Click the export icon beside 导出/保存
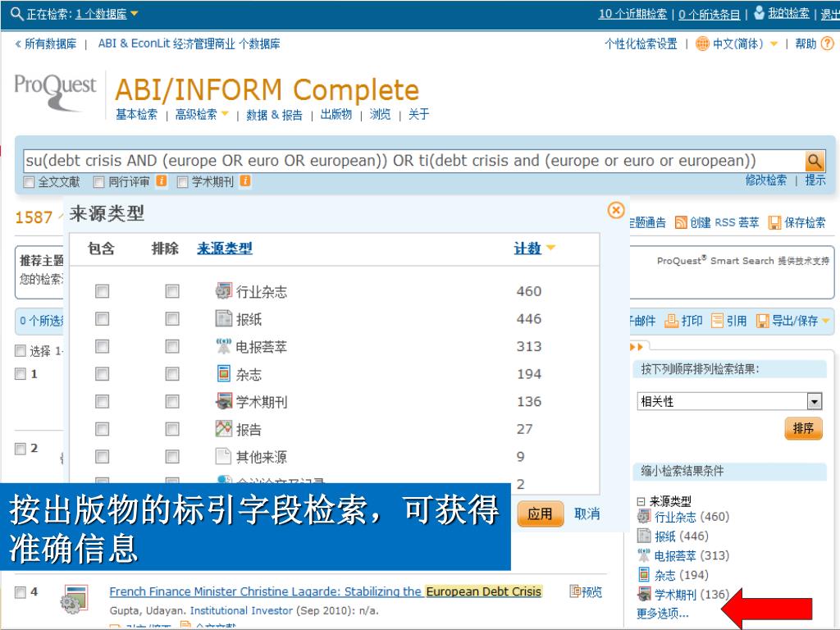The height and width of the screenshot is (630, 840). pyautogui.click(x=762, y=321)
